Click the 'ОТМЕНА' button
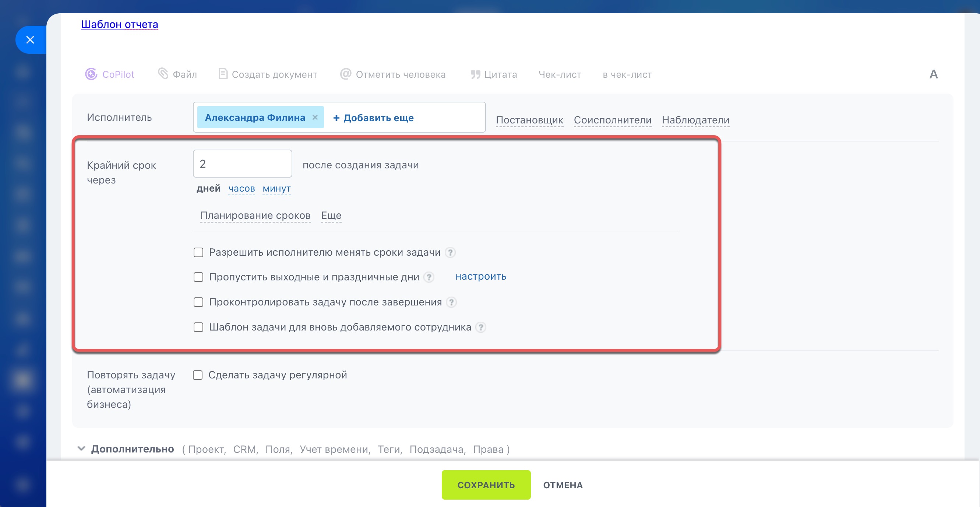 (563, 485)
